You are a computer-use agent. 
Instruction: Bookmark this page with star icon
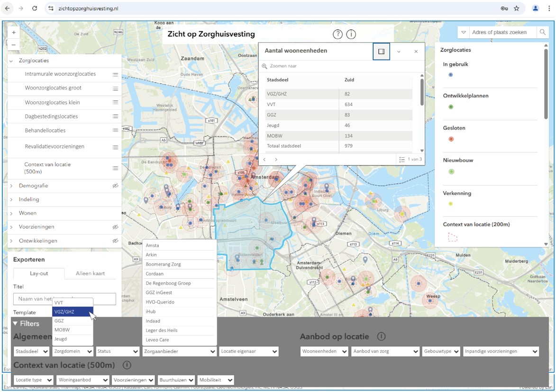click(517, 9)
